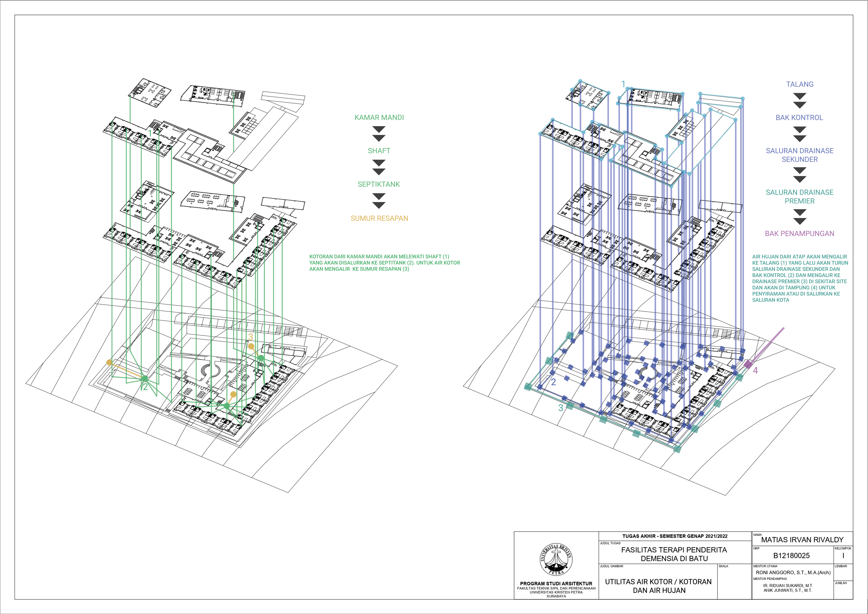Select the purple 'BAK PENAMPUNGAN' label
Screen dimensions: 868x614
800,234
